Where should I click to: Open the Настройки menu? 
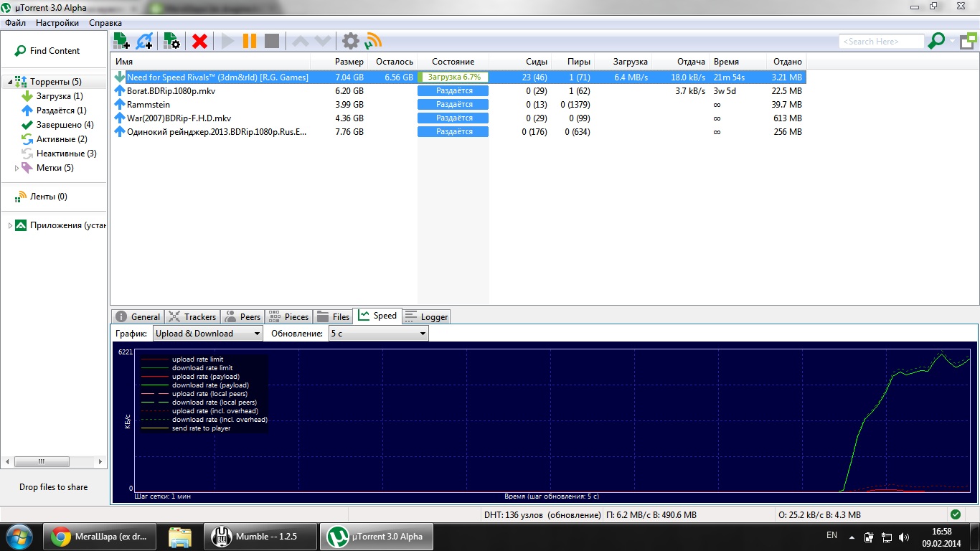57,23
